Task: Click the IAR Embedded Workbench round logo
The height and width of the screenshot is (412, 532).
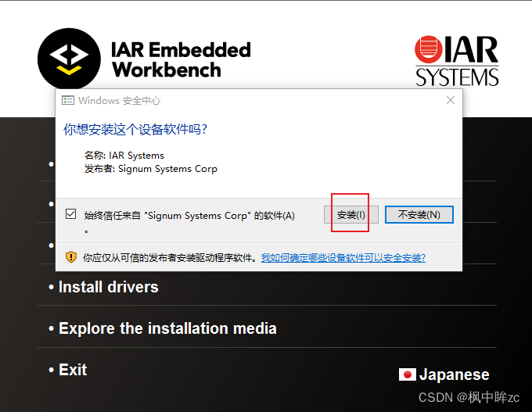Action: pos(69,59)
